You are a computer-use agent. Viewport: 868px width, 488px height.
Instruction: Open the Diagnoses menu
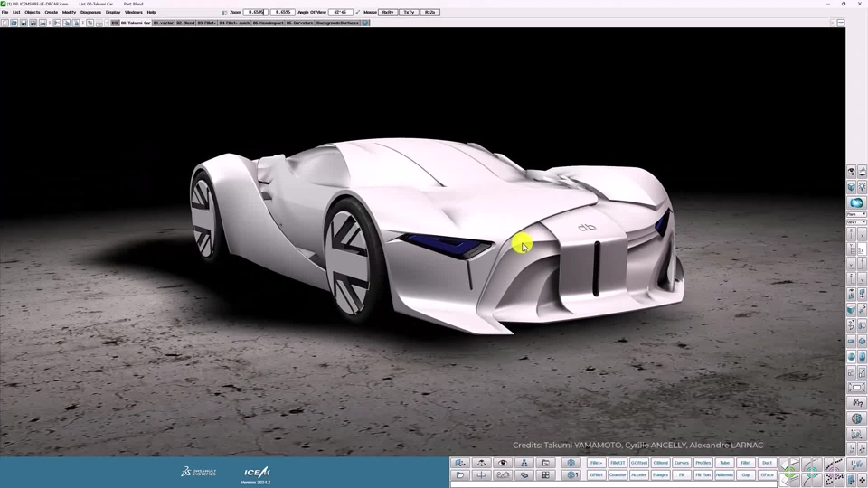(90, 12)
